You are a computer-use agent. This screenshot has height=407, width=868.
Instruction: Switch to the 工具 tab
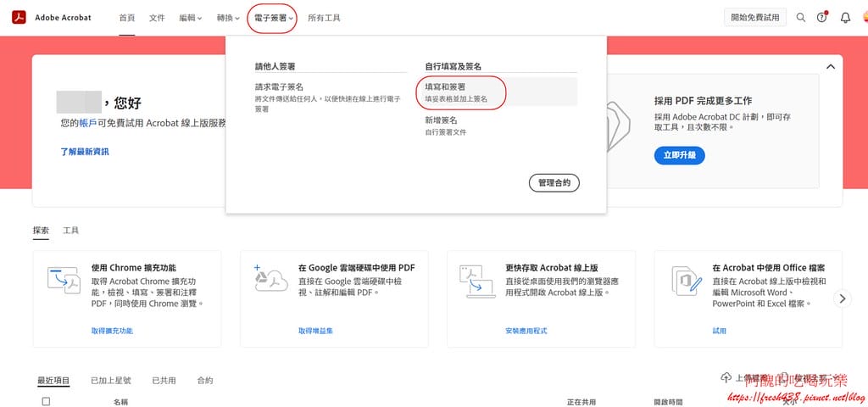click(71, 231)
